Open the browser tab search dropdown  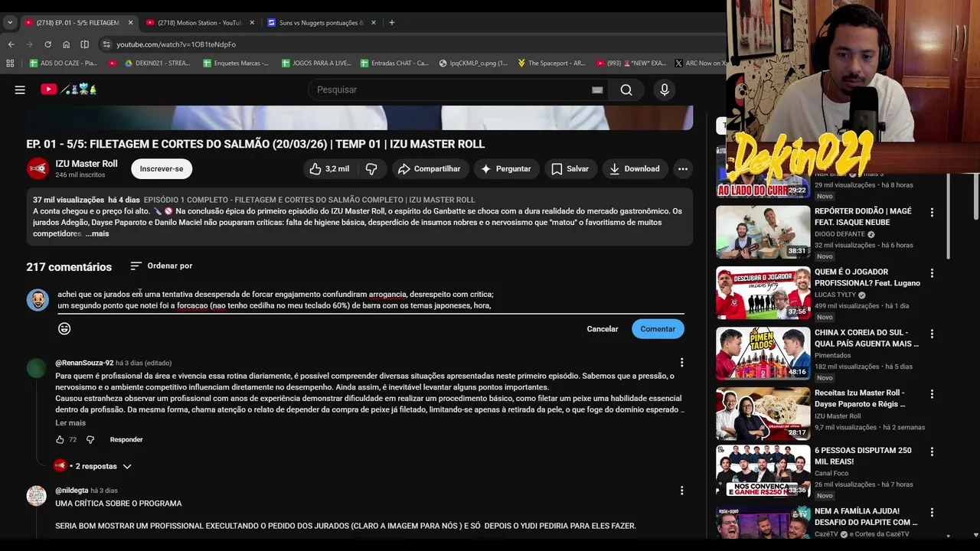point(9,22)
